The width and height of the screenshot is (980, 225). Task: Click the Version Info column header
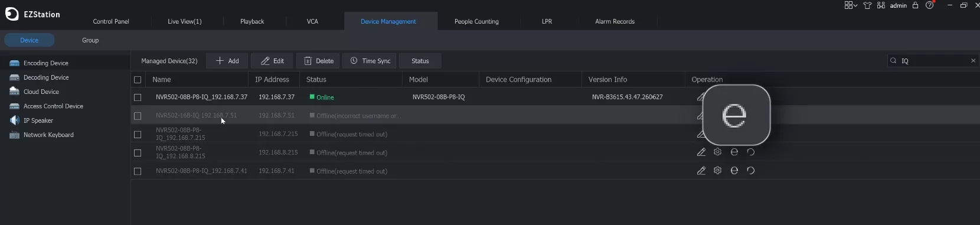pyautogui.click(x=607, y=80)
